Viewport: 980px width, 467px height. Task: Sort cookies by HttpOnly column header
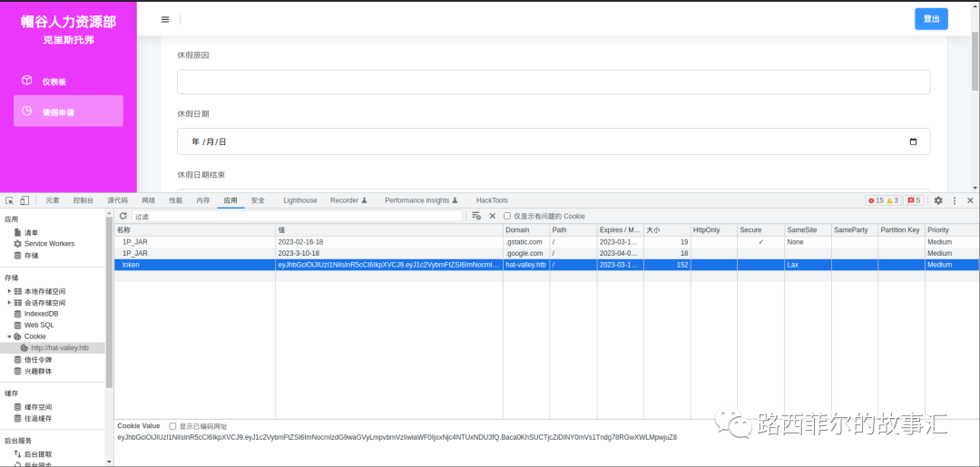(714, 230)
